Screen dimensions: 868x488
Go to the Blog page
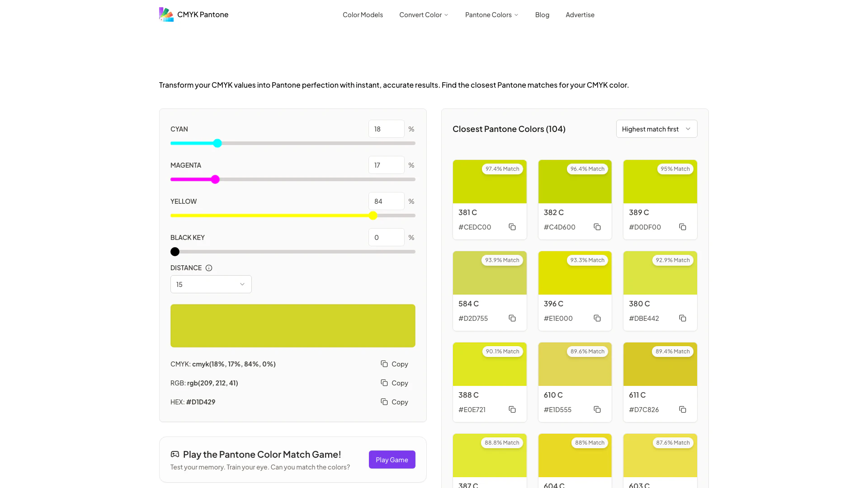pyautogui.click(x=542, y=14)
